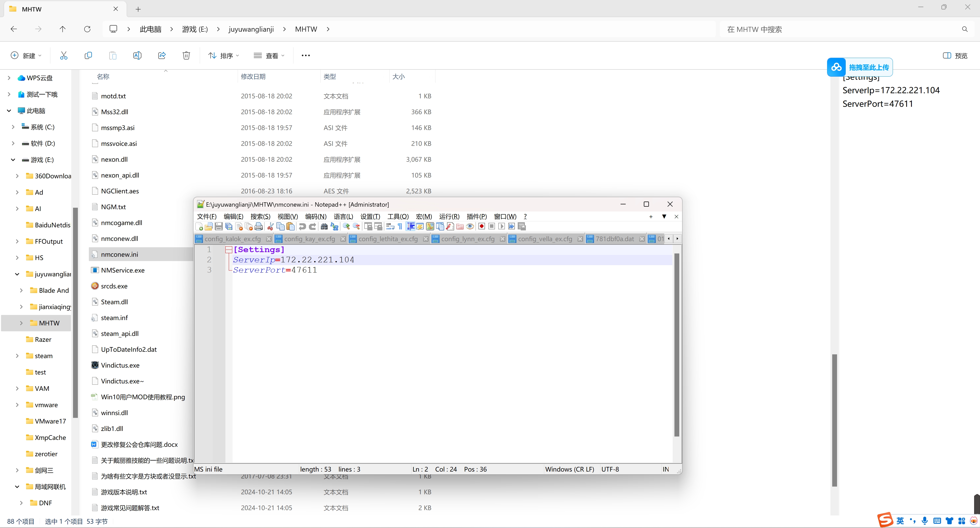The width and height of the screenshot is (980, 528).
Task: Collapse the 此电脑 tree node
Action: point(9,111)
